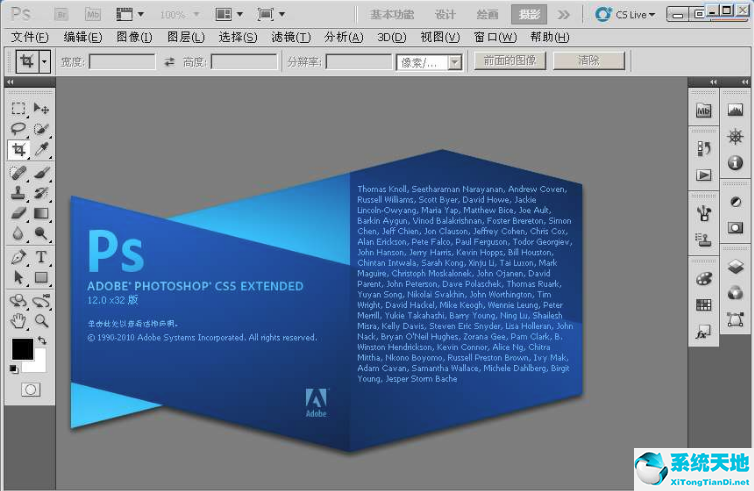754x491 pixels.
Task: Select the 3D Orbit camera tool
Action: (x=41, y=301)
